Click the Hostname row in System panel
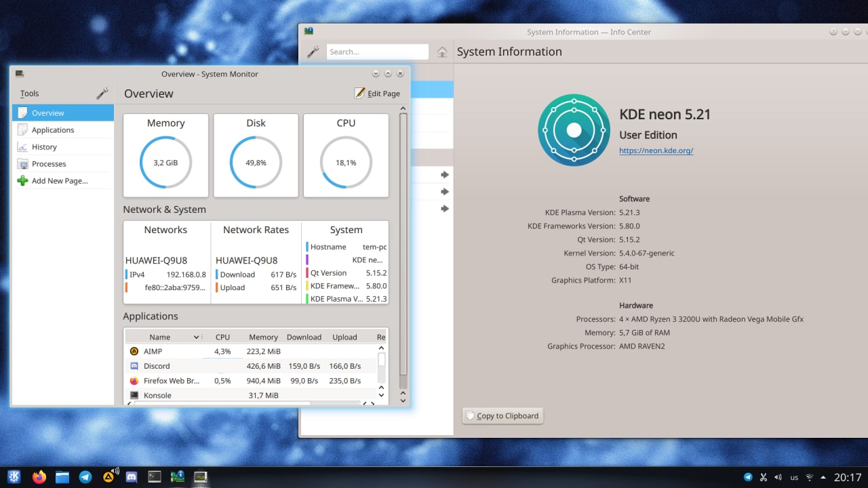This screenshot has height=488, width=868. (x=347, y=247)
